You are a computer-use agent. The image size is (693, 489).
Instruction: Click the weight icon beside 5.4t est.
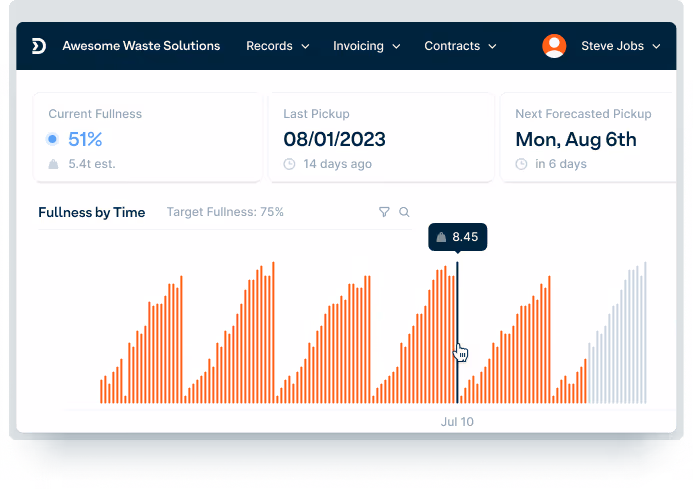[53, 164]
